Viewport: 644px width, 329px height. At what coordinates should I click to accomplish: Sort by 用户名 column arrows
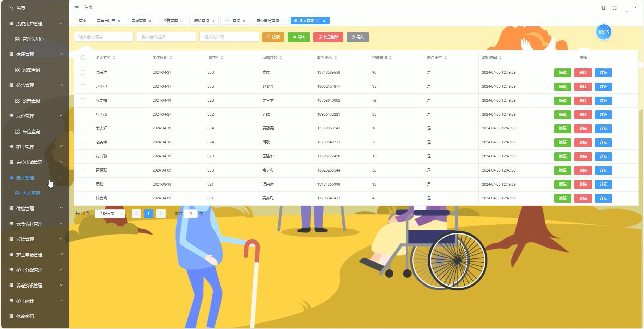[x=222, y=58]
